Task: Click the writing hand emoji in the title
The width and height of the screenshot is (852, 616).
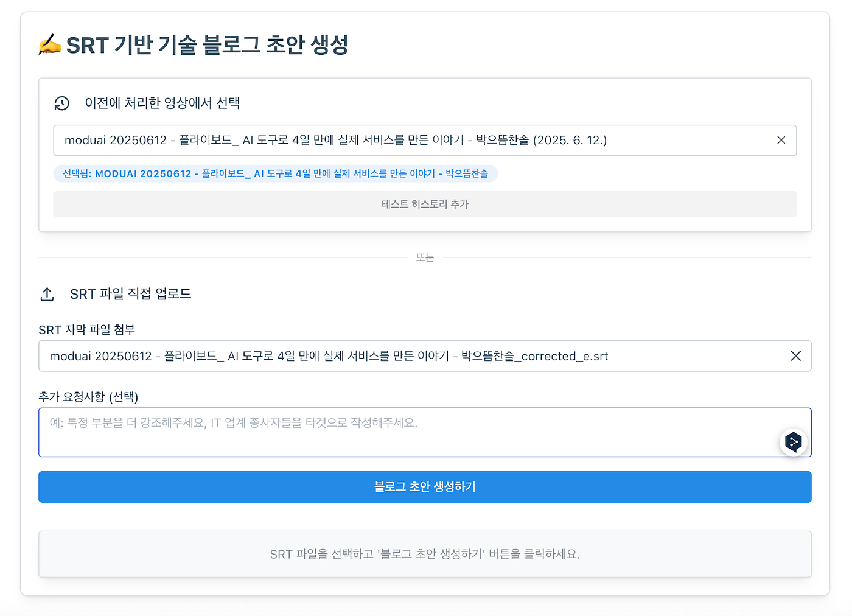Action: tap(50, 44)
